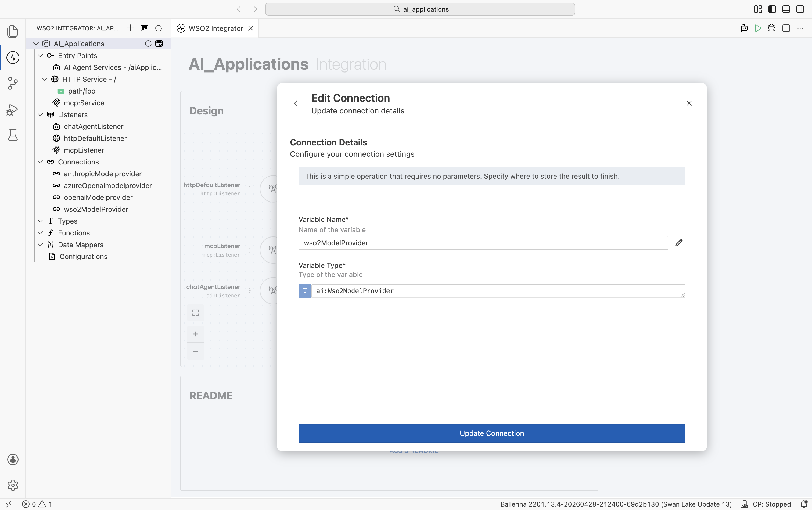Go forward in navigation history
The height and width of the screenshot is (510, 812).
pos(254,9)
